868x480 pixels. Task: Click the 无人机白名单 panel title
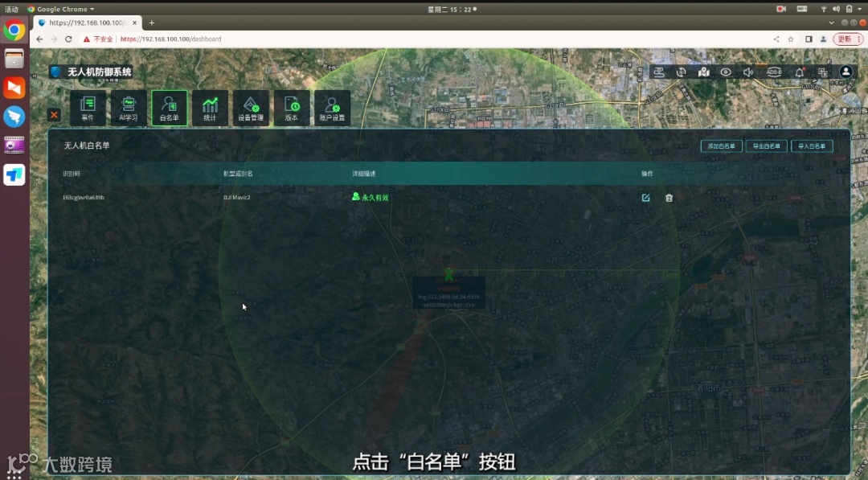(x=87, y=145)
